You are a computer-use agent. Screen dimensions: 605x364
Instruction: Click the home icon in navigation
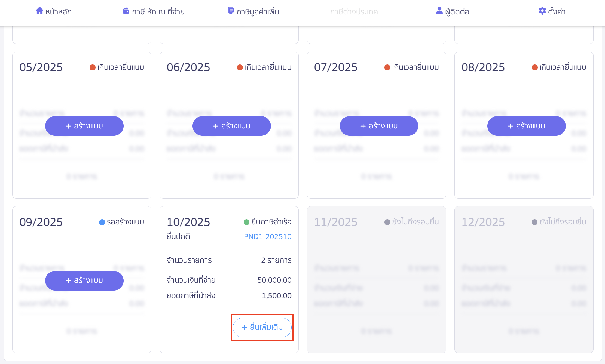point(39,11)
